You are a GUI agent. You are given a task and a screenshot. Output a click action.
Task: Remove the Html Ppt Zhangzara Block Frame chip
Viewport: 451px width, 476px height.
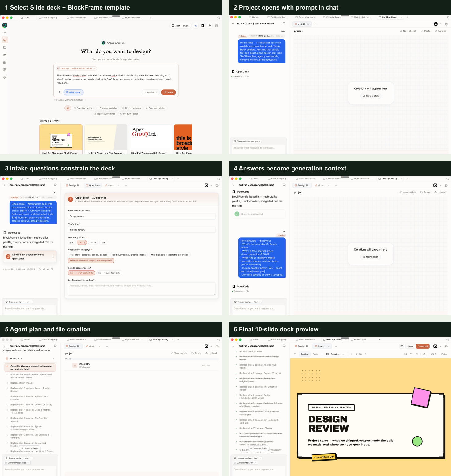click(x=94, y=68)
